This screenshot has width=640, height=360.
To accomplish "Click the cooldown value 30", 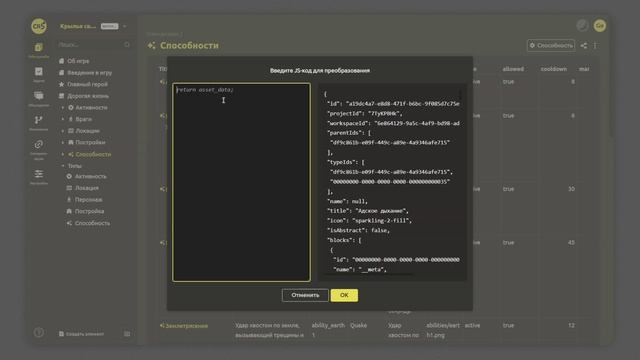I will [x=571, y=189].
